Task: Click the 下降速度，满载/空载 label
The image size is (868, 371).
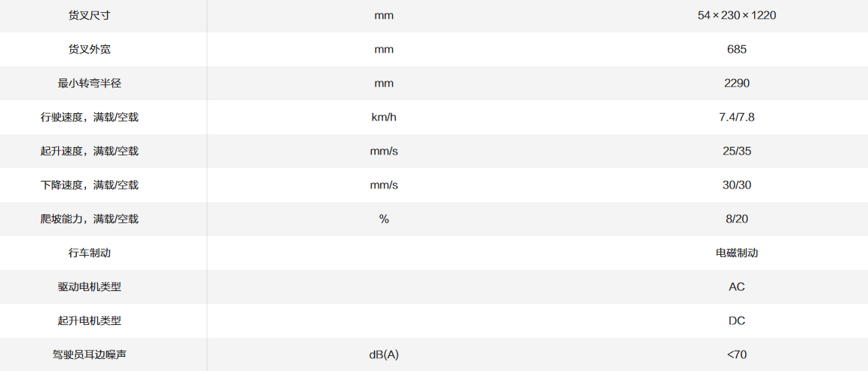Action: tap(89, 185)
